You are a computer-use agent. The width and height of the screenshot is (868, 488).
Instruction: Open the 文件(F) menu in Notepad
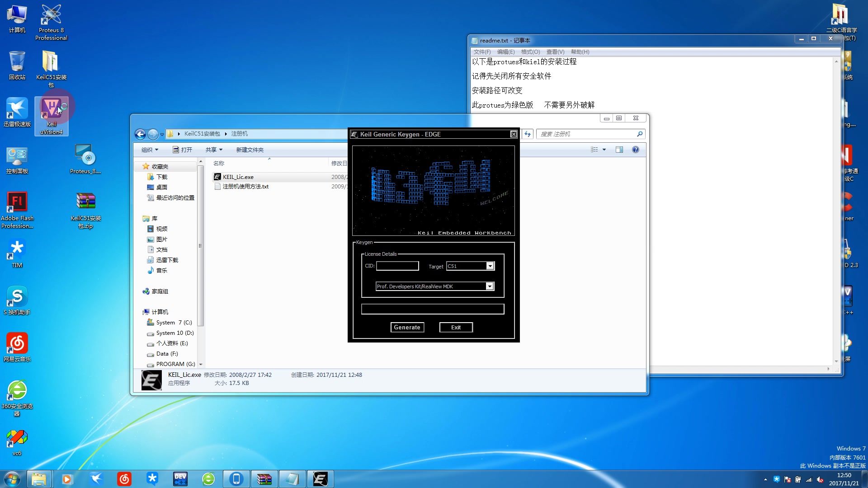482,52
